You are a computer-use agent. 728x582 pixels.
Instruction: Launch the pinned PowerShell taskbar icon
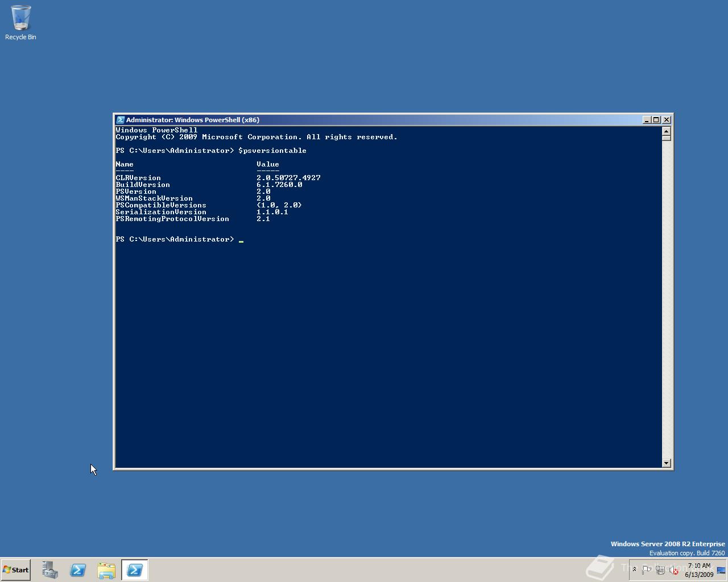coord(78,570)
